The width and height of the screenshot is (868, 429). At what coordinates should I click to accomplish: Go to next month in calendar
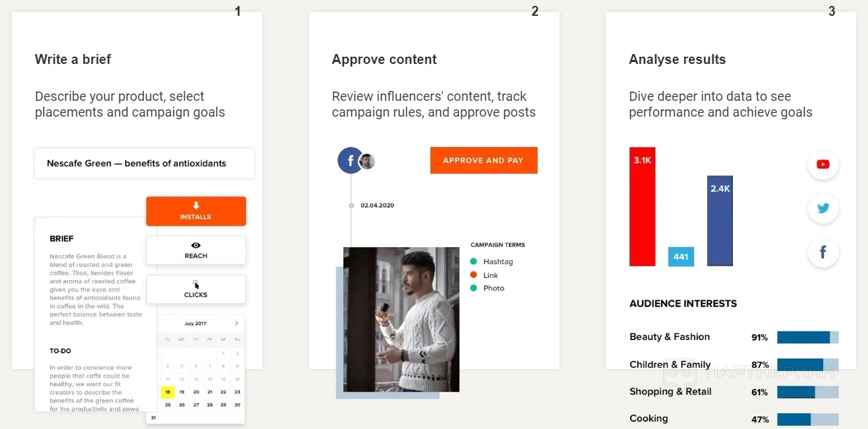[237, 324]
